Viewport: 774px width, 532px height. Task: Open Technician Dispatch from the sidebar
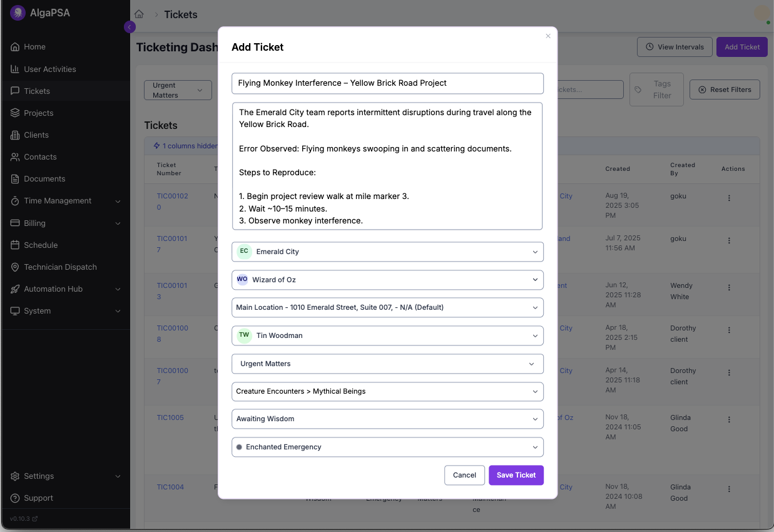[x=60, y=267]
